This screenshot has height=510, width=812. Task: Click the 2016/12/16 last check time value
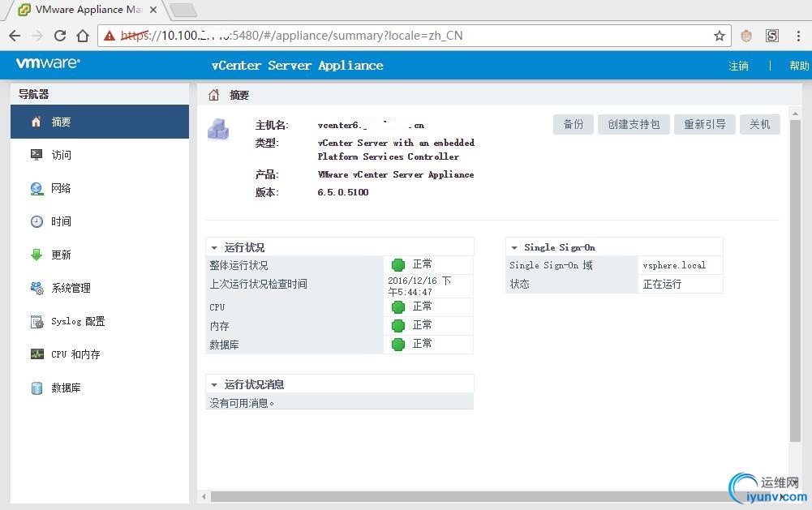(419, 285)
